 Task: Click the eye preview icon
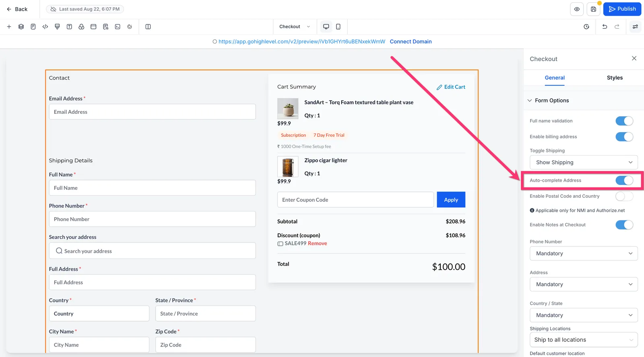(x=577, y=9)
